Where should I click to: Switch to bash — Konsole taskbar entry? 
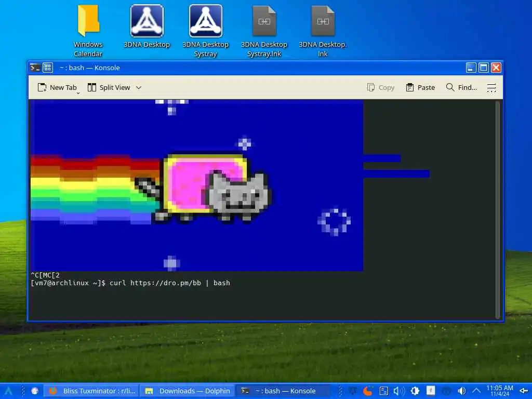pyautogui.click(x=282, y=391)
